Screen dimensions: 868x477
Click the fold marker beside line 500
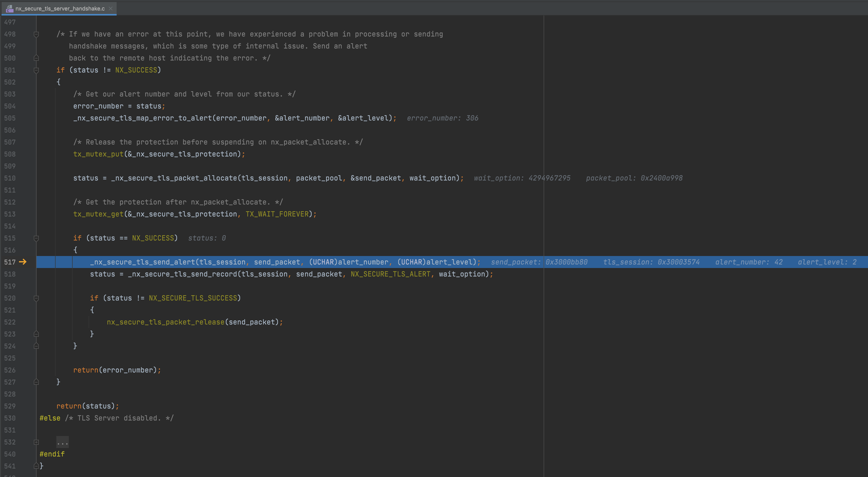tap(36, 58)
